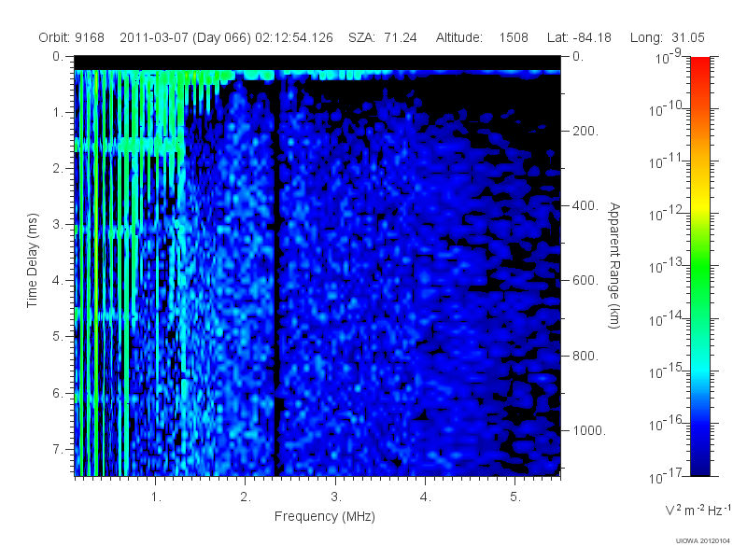This screenshot has width=747, height=560.
Task: Click the 'Orbit: 9168' header text
Action: click(x=72, y=37)
